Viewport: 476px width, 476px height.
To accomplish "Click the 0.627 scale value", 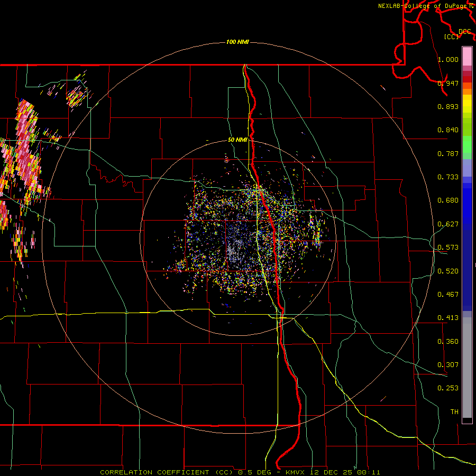I will pos(448,224).
